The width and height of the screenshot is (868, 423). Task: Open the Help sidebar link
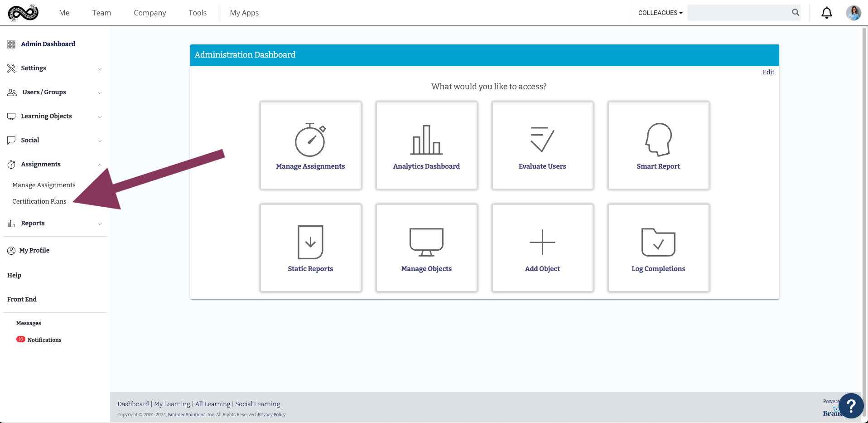tap(14, 275)
